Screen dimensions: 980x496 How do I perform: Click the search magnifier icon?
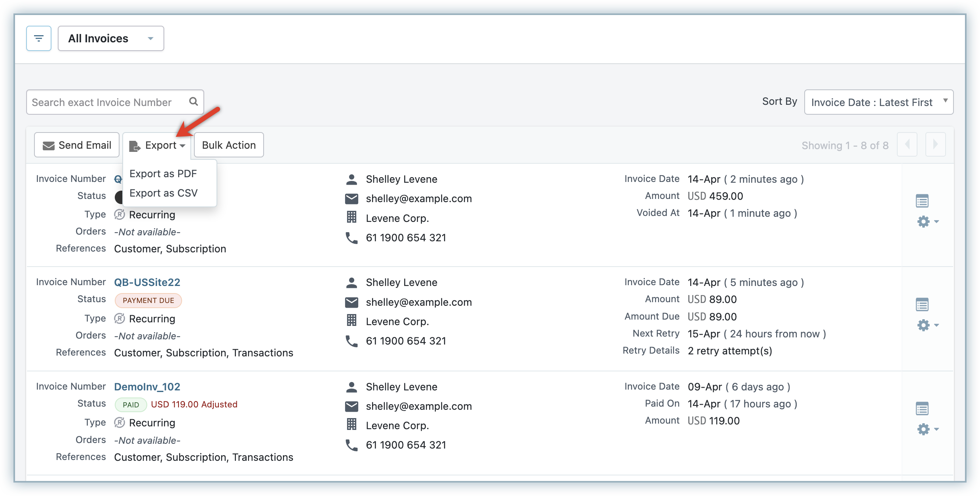[x=194, y=102]
